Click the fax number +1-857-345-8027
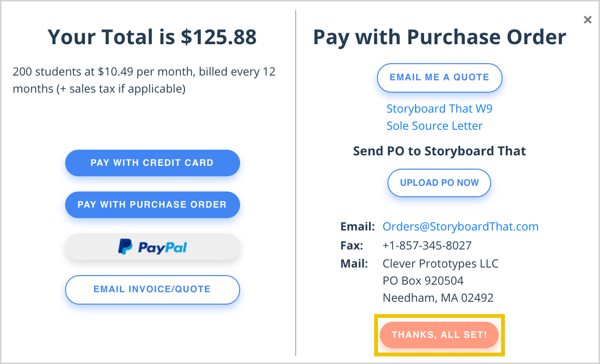 pos(427,246)
